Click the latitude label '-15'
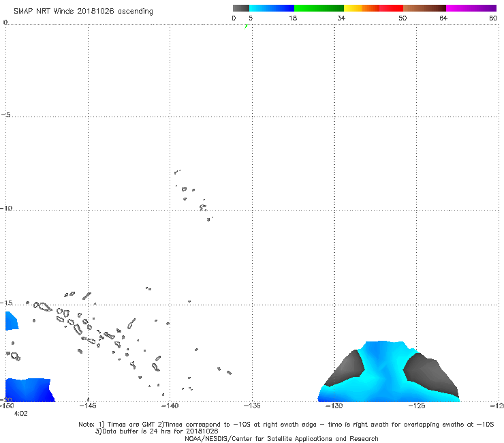The width and height of the screenshot is (504, 443). point(6,303)
